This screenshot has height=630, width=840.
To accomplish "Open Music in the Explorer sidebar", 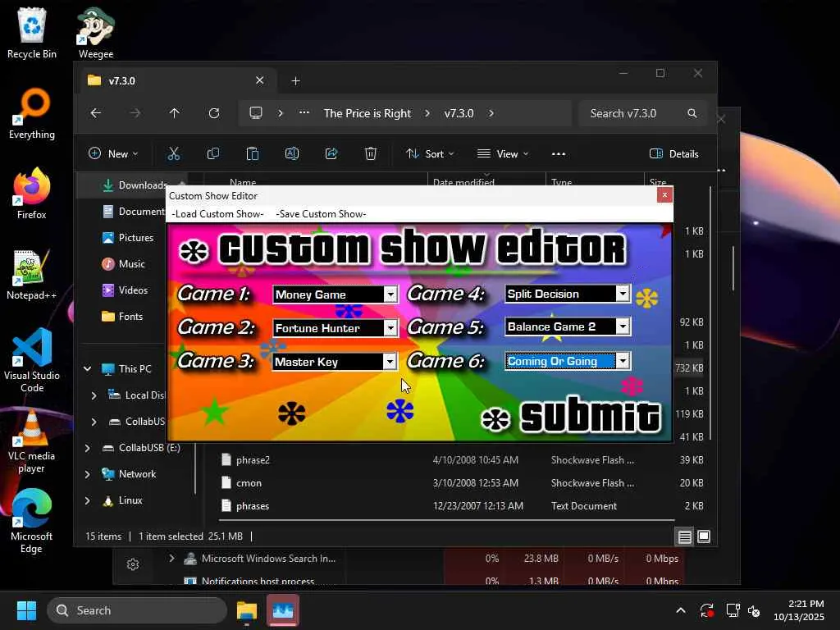I will (132, 263).
